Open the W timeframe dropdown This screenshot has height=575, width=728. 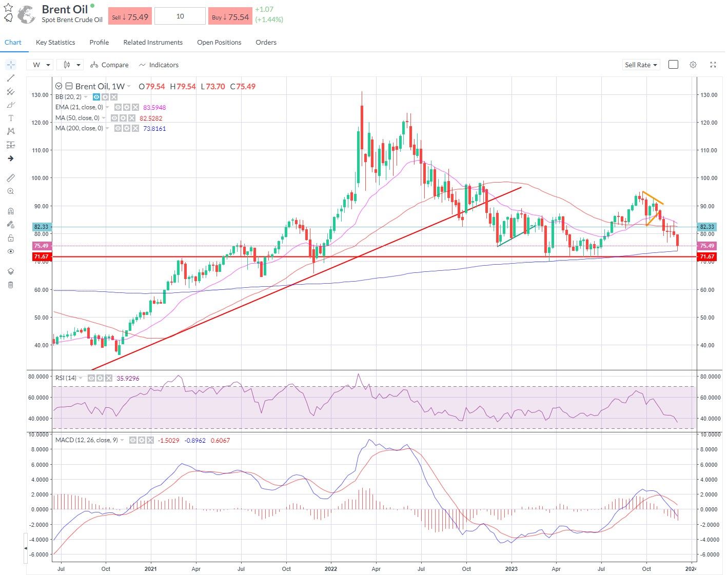point(41,65)
